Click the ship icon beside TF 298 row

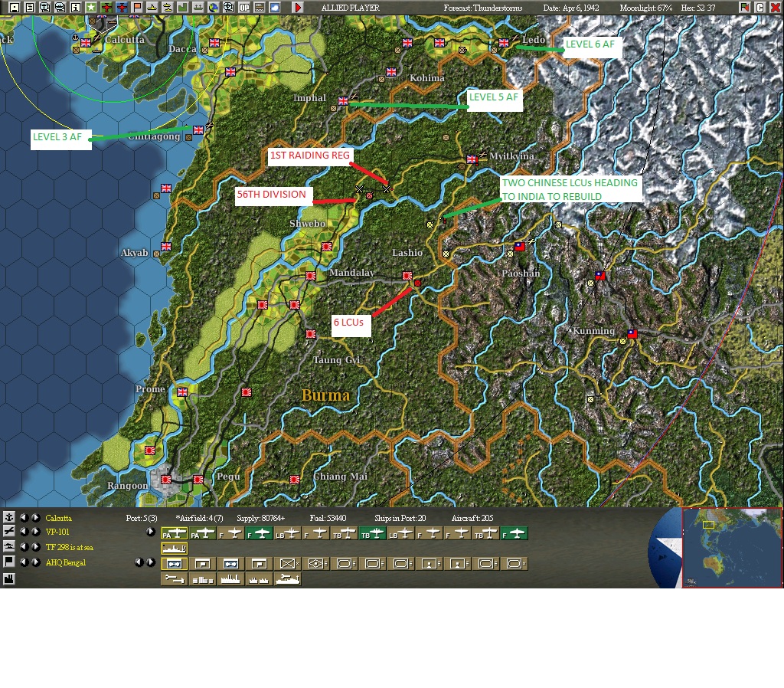(x=9, y=546)
